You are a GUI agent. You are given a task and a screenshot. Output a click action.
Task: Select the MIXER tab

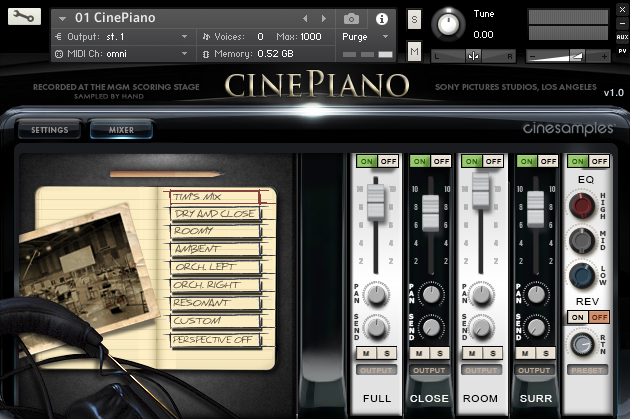(x=121, y=130)
